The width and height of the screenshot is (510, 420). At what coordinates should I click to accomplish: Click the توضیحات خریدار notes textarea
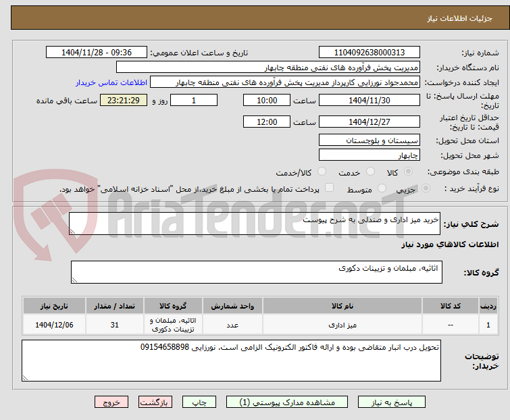pyautogui.click(x=231, y=361)
